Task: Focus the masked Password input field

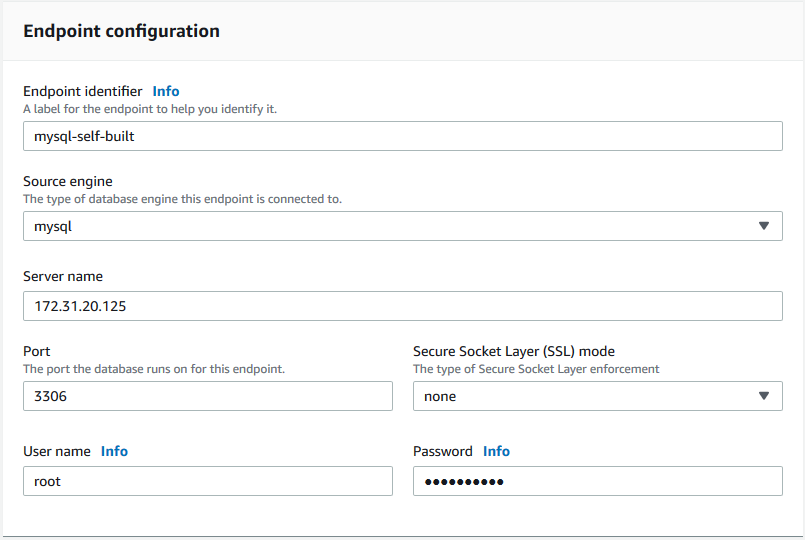Action: click(597, 481)
